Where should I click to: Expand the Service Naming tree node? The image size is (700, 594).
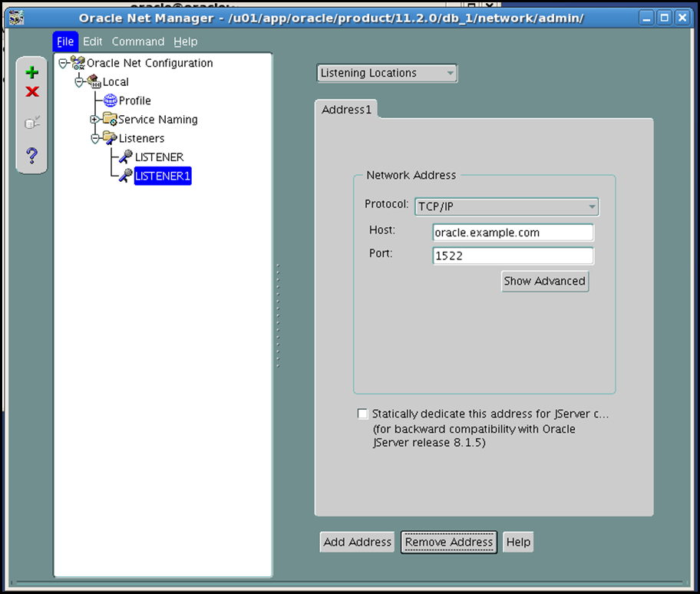click(94, 120)
